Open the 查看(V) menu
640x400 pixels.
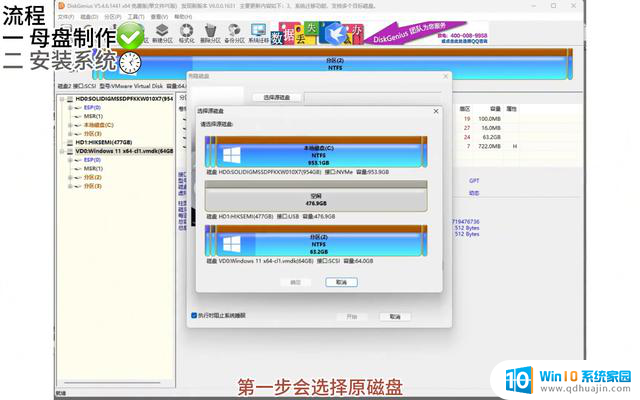pyautogui.click(x=159, y=17)
